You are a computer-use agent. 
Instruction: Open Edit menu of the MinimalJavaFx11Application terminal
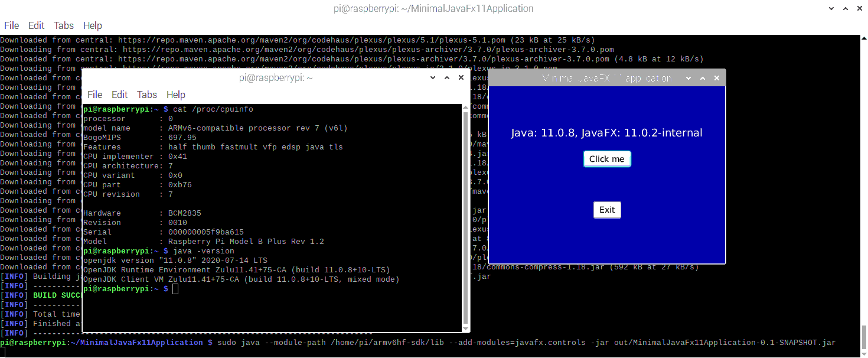point(36,25)
